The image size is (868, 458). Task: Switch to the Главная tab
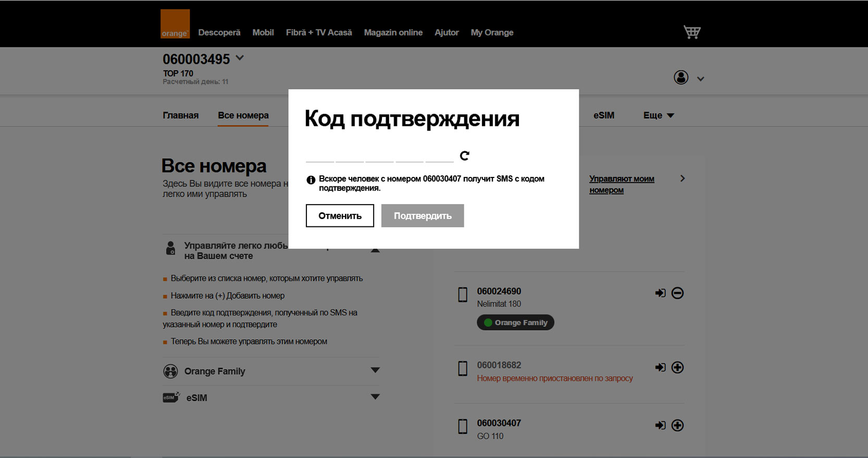(x=180, y=116)
